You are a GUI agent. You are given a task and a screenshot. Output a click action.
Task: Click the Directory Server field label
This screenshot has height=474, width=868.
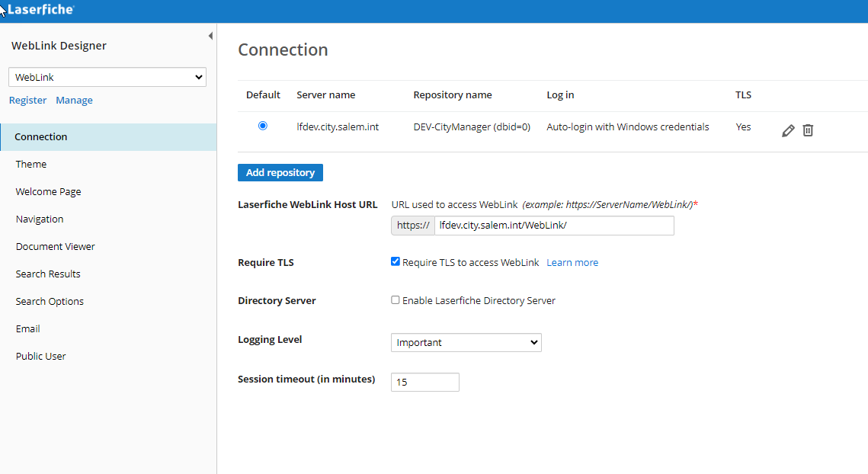tap(277, 301)
